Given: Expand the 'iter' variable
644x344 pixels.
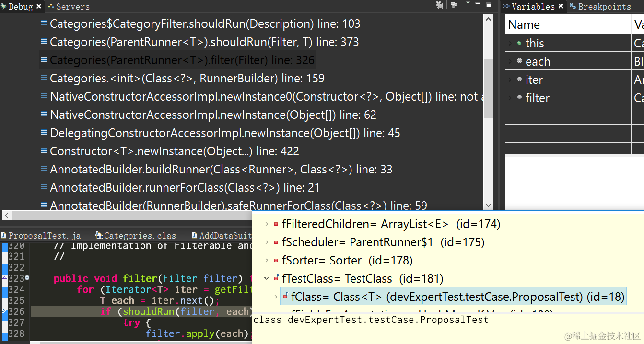Looking at the screenshot, I should tap(510, 80).
